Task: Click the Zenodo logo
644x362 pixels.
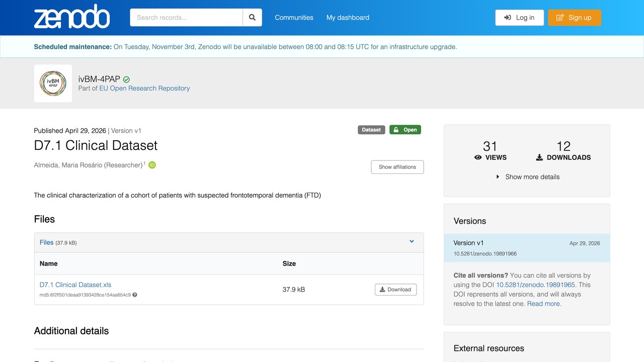Action: [x=71, y=17]
